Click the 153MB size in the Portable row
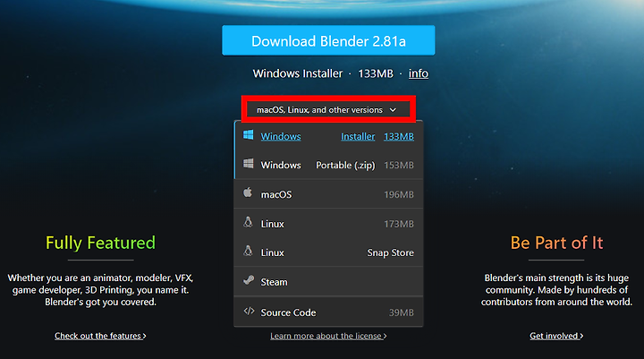644x359 pixels. click(399, 165)
